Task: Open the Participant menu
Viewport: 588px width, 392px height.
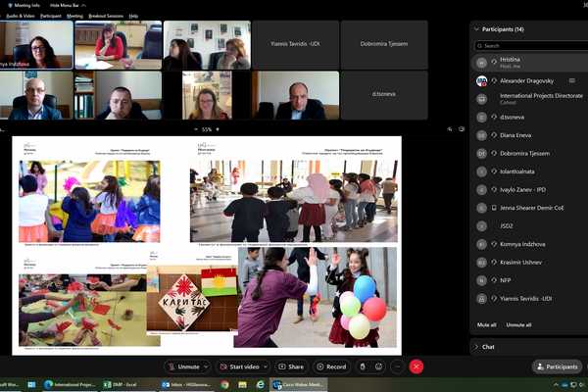Action: [x=50, y=16]
